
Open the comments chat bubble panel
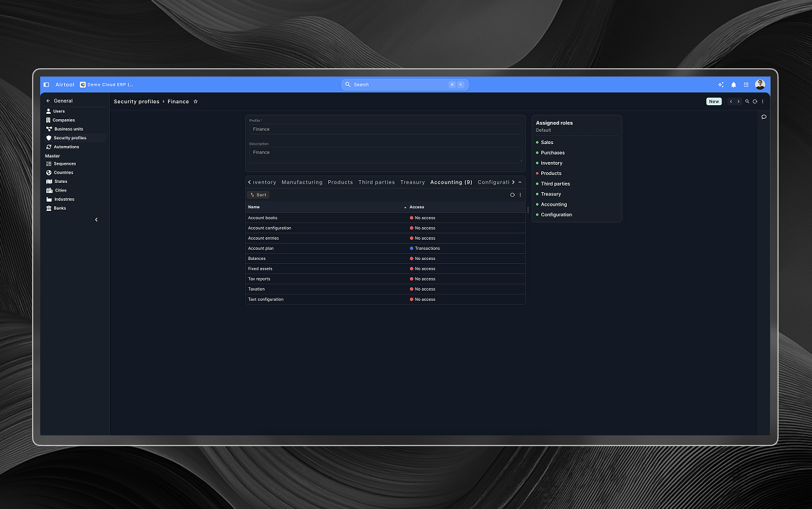point(764,117)
